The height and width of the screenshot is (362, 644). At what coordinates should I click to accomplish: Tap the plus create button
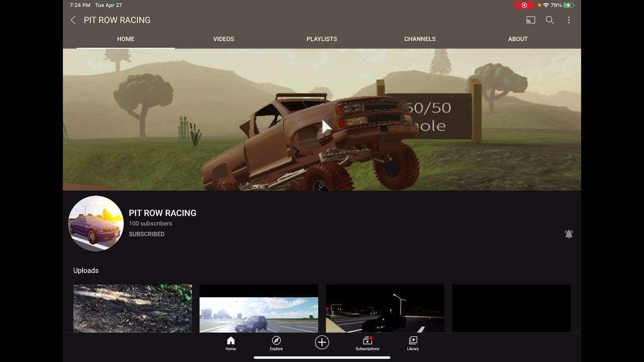(322, 342)
